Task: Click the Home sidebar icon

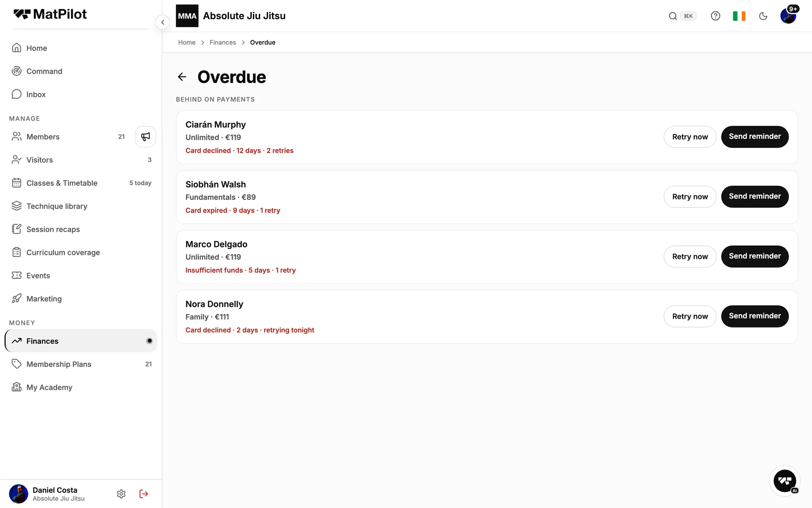Action: [x=17, y=48]
